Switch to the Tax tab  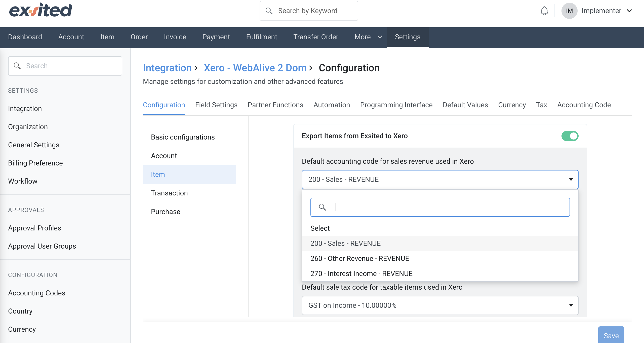click(x=541, y=105)
